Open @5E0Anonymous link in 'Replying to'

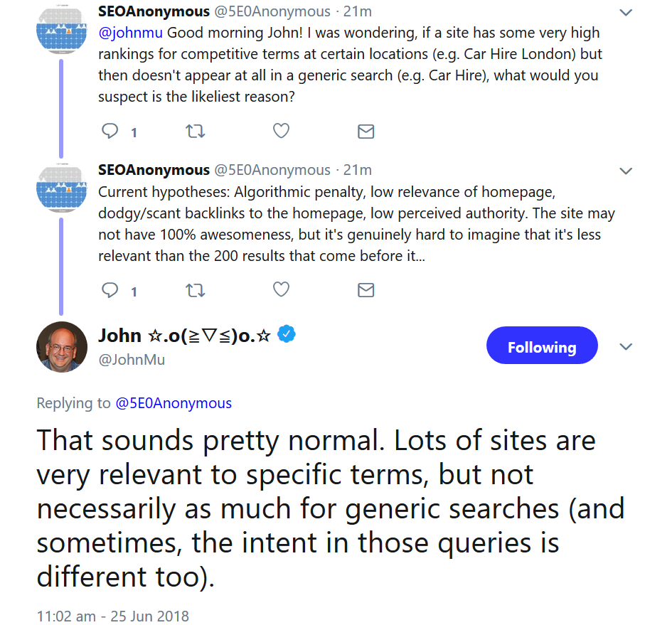[x=174, y=403]
